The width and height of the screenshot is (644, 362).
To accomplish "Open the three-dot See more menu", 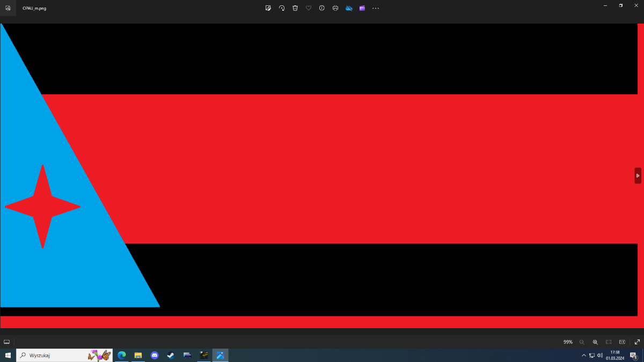I will pos(376,8).
